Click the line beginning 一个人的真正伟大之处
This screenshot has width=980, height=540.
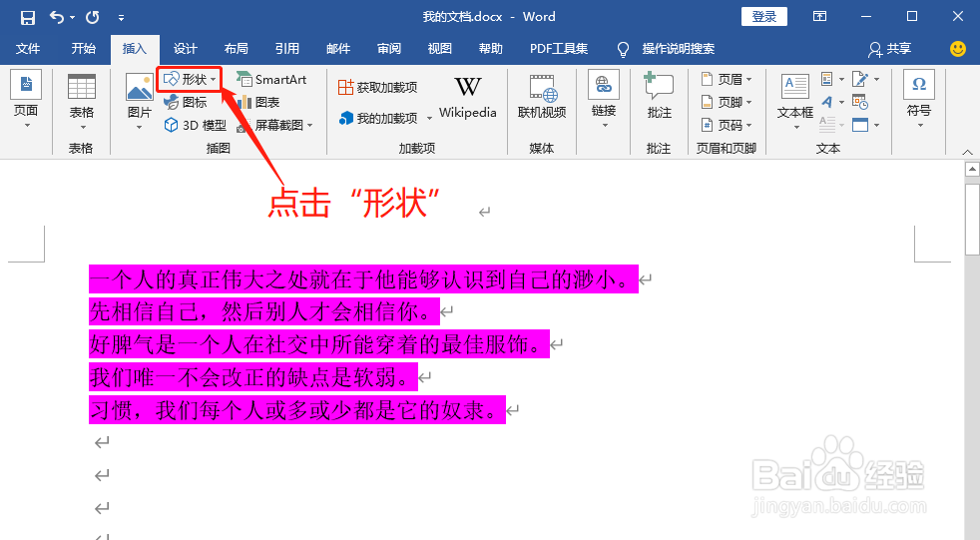[x=363, y=278]
